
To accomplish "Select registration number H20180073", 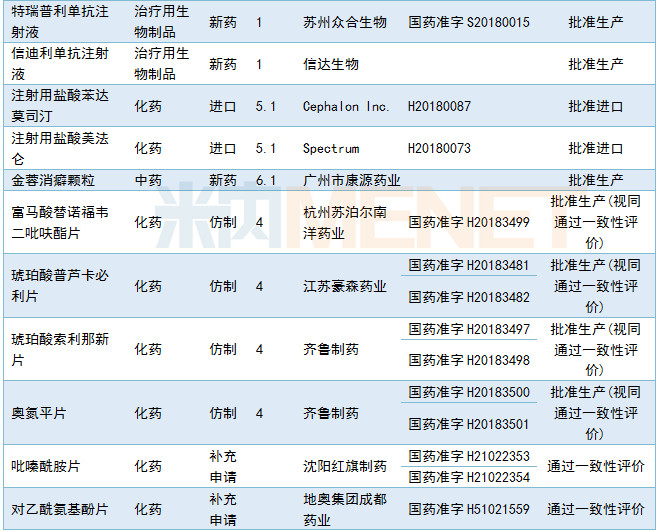I will point(439,149).
